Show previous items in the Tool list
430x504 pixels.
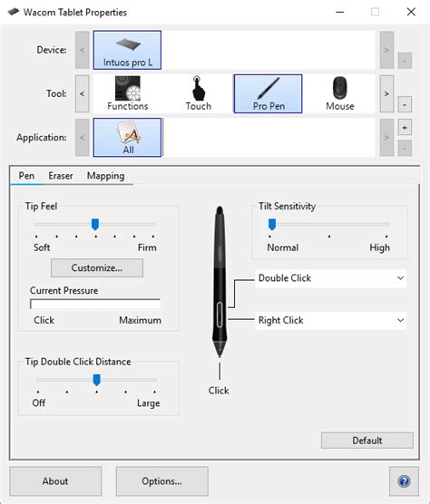pos(83,93)
